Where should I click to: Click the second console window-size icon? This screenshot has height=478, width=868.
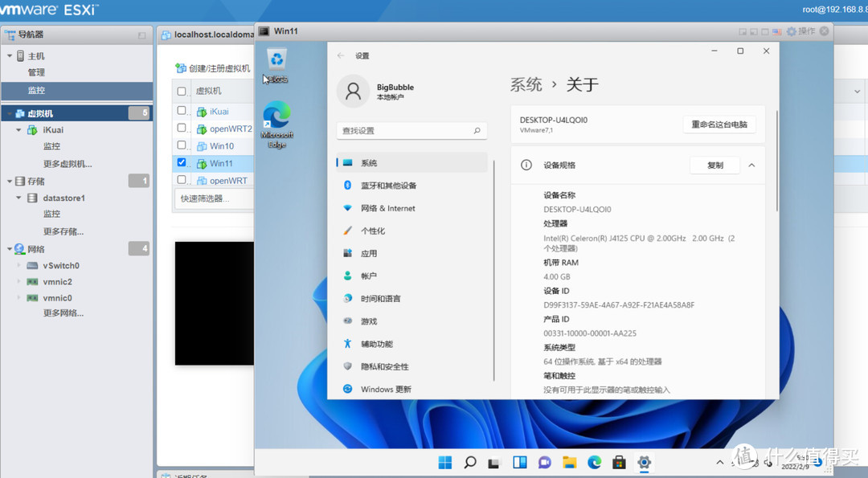pyautogui.click(x=754, y=31)
